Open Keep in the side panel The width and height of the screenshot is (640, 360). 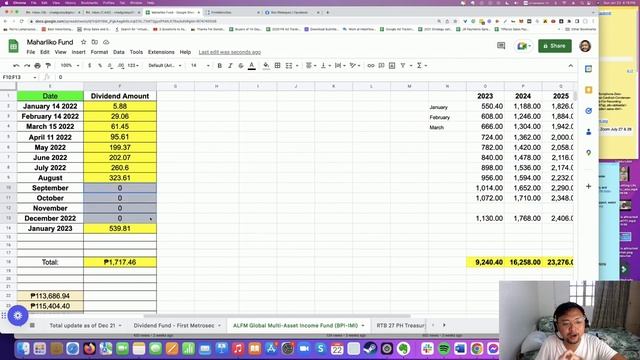click(589, 90)
